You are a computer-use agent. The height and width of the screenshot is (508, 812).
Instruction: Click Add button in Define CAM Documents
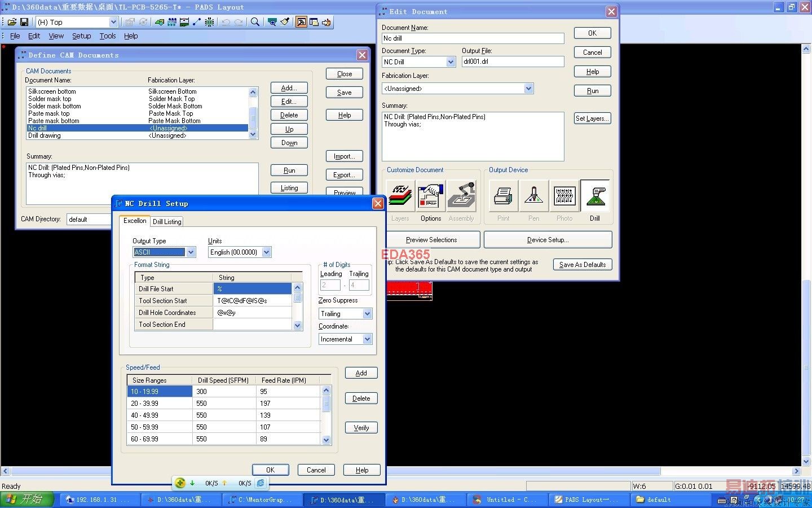(x=289, y=88)
